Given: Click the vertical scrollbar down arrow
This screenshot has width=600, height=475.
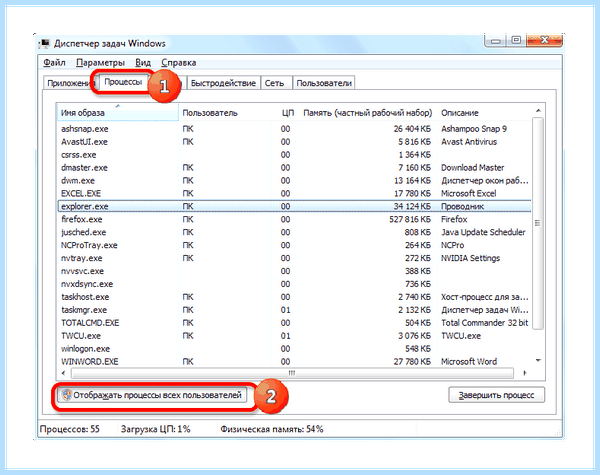Looking at the screenshot, I should tap(538, 361).
